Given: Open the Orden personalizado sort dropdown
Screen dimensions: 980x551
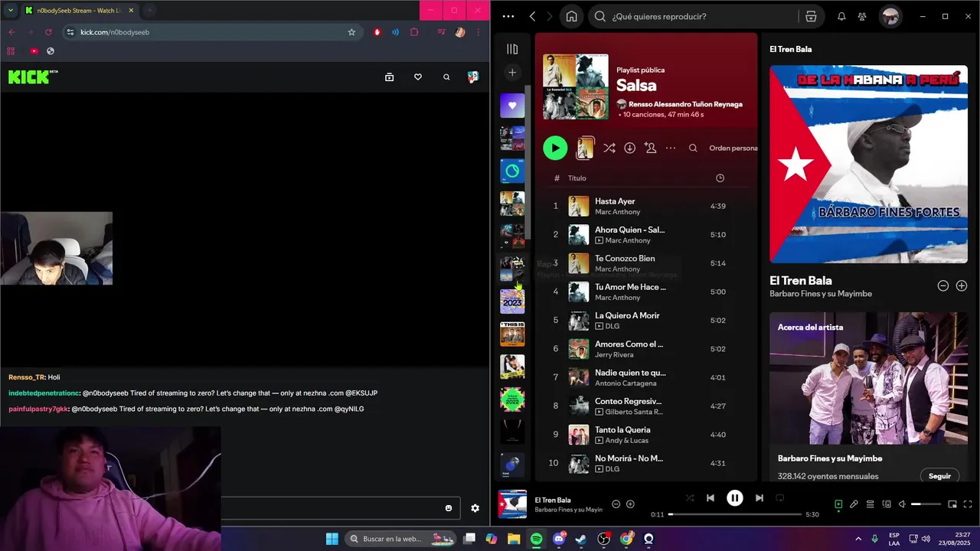Looking at the screenshot, I should click(733, 148).
